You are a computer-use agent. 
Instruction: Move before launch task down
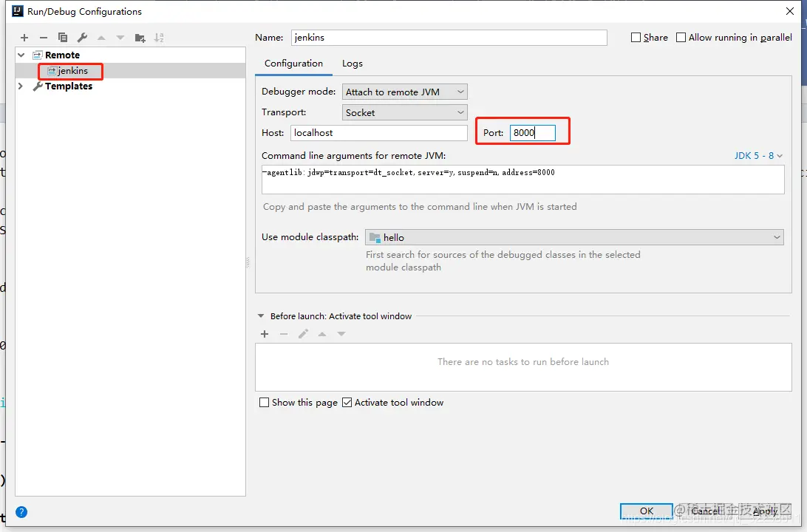click(x=341, y=334)
